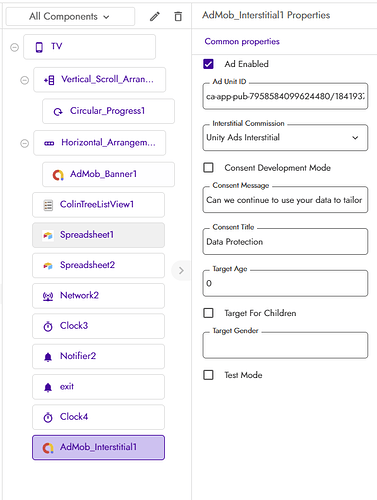Image resolution: width=377 pixels, height=500 pixels.
Task: Enable Consent Development Mode checkbox
Action: pos(208,167)
